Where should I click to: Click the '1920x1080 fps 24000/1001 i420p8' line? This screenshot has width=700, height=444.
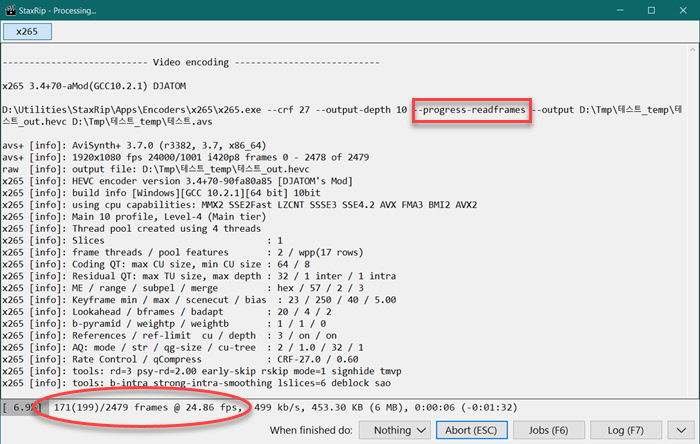pyautogui.click(x=186, y=158)
